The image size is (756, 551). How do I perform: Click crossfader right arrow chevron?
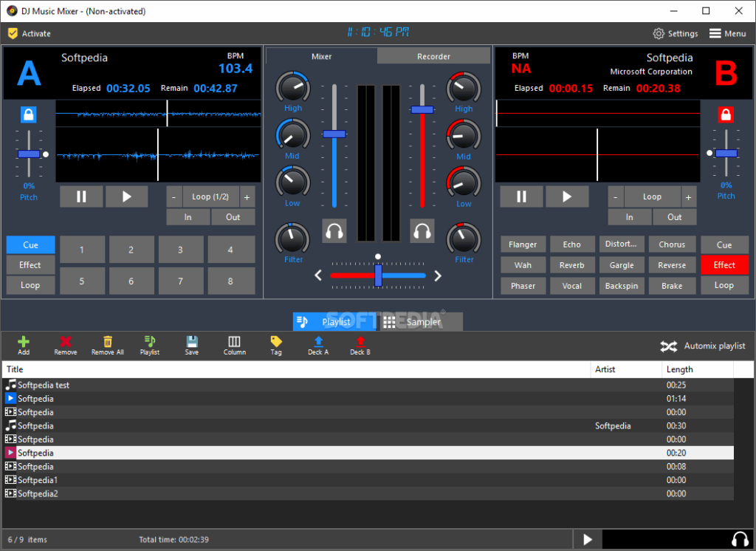coord(437,275)
